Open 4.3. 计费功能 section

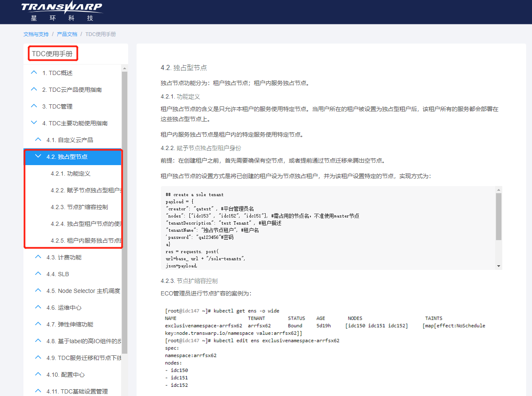pyautogui.click(x=64, y=257)
